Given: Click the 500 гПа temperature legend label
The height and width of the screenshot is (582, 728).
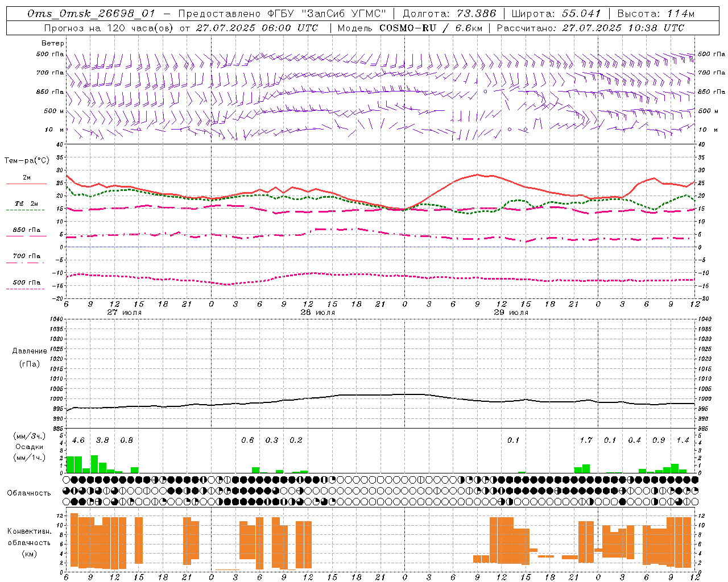Looking at the screenshot, I should tap(27, 282).
